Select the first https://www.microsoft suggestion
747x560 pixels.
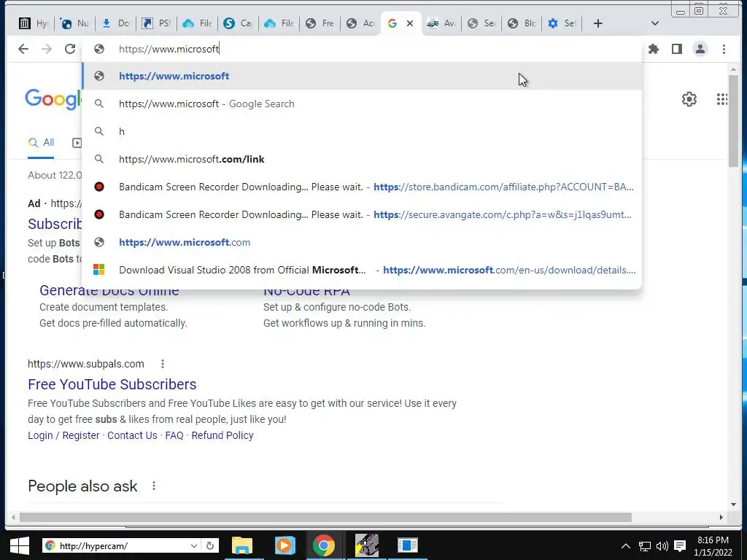[362, 76]
